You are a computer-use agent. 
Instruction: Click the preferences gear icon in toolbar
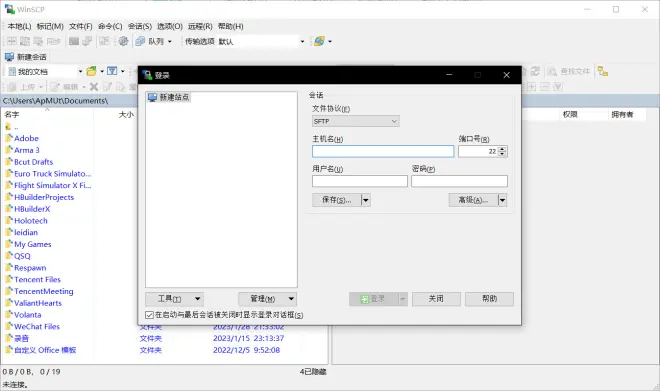tap(123, 41)
